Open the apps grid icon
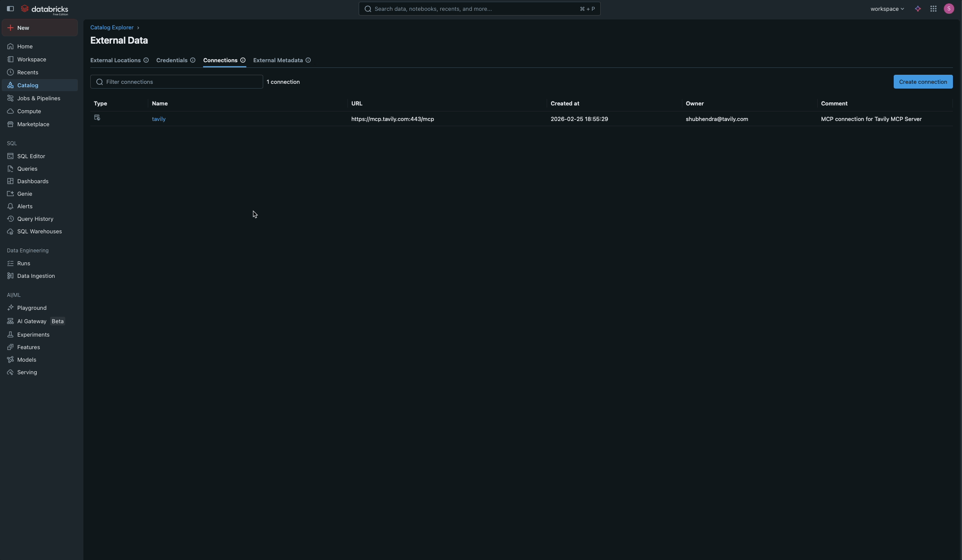 933,9
